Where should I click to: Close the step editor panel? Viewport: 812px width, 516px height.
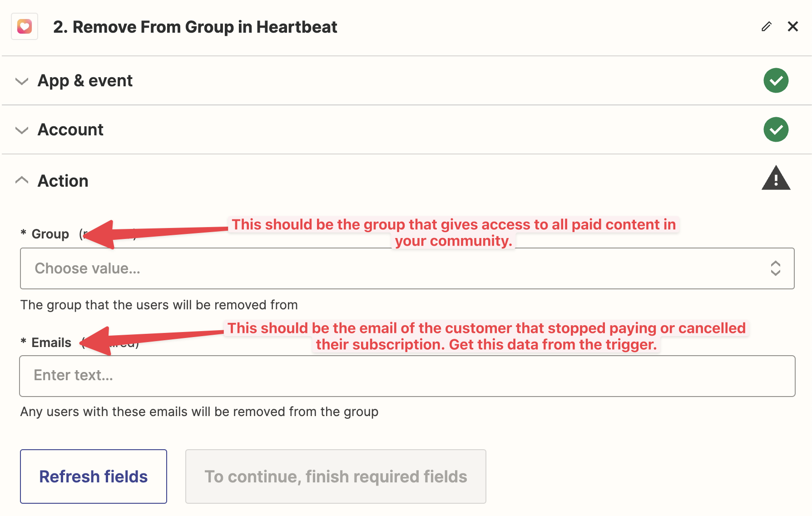pyautogui.click(x=793, y=27)
